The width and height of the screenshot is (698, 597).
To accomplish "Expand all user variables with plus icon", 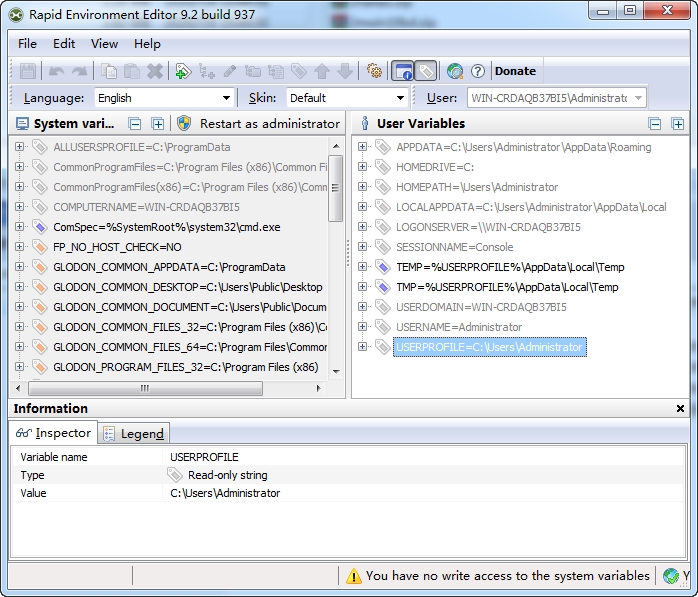I will 678,124.
